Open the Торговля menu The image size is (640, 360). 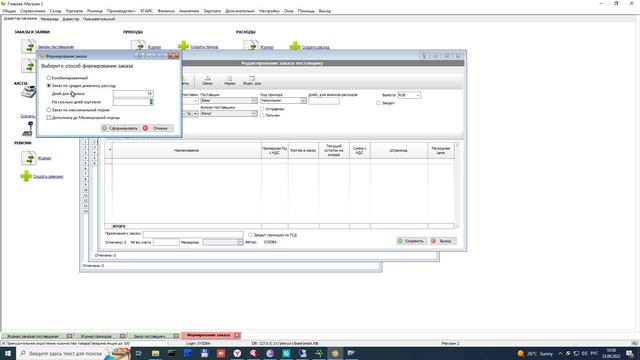74,11
